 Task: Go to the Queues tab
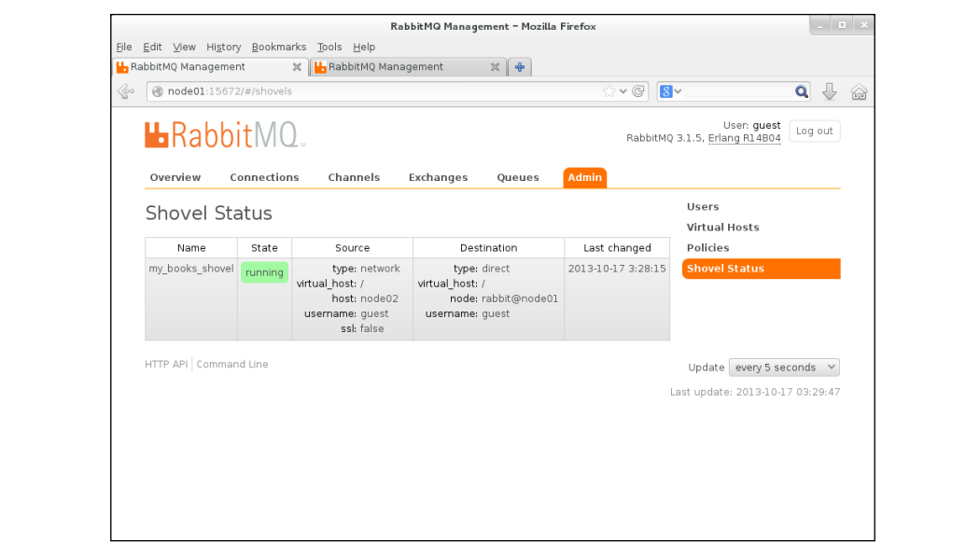[517, 177]
